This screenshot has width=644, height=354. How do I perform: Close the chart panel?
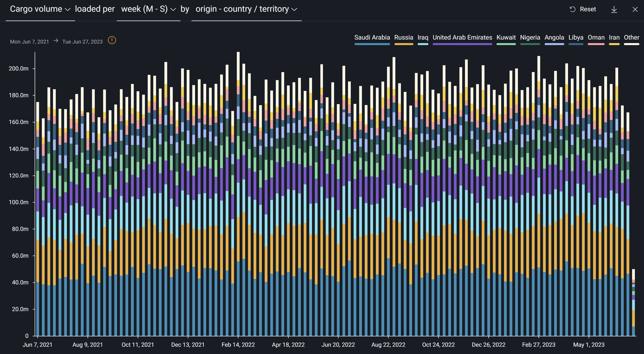(635, 10)
